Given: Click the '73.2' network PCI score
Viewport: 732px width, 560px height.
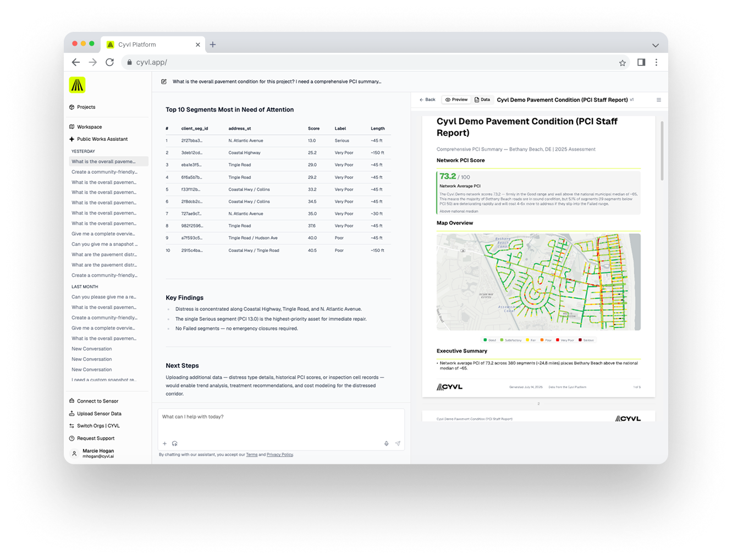Looking at the screenshot, I should [x=448, y=177].
